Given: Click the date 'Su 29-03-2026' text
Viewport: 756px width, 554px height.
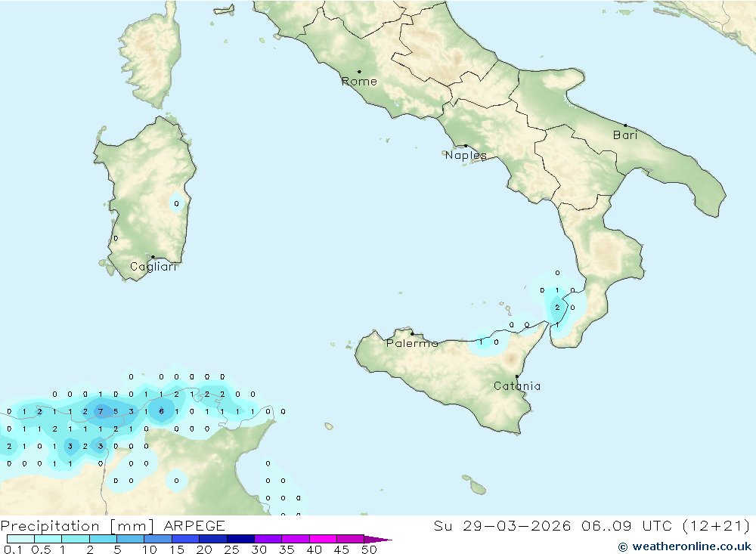Looking at the screenshot, I should pos(503,525).
